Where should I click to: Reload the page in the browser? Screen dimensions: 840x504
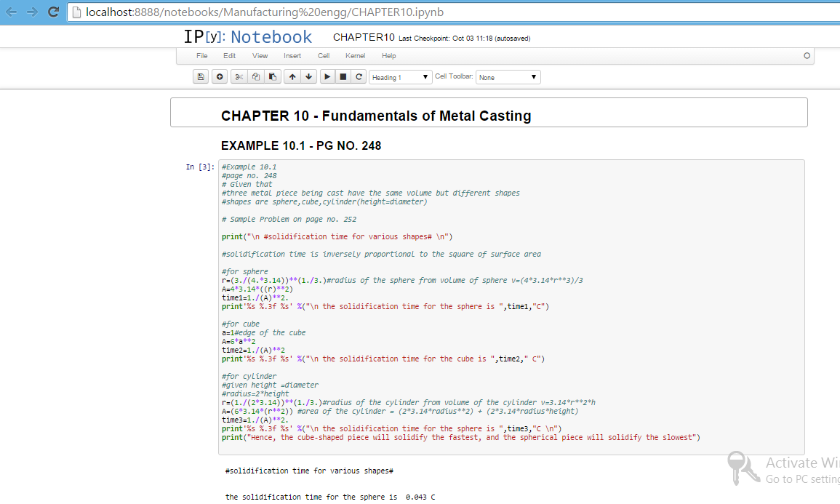coord(53,12)
